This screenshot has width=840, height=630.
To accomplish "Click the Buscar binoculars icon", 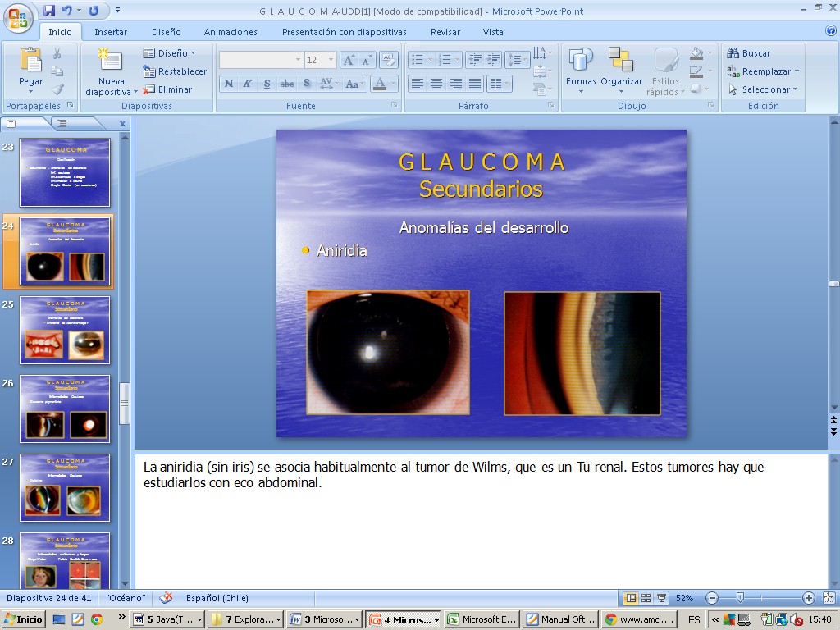I will (733, 53).
